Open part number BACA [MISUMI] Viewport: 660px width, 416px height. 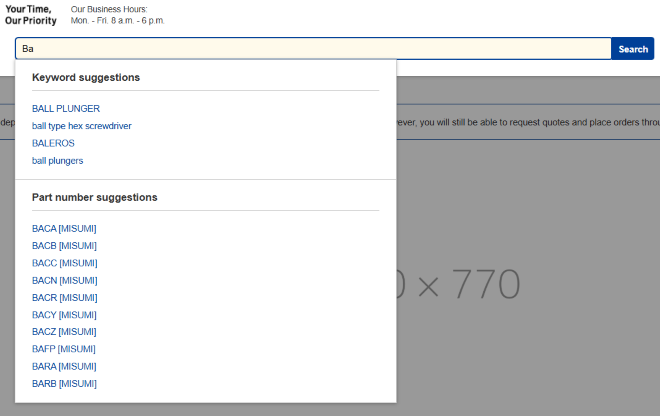point(64,229)
